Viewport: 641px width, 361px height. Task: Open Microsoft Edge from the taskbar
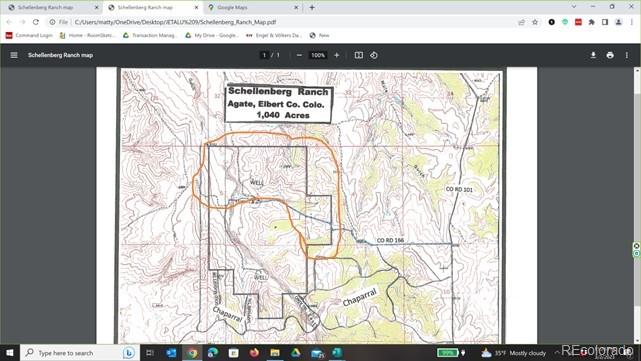coord(213,353)
